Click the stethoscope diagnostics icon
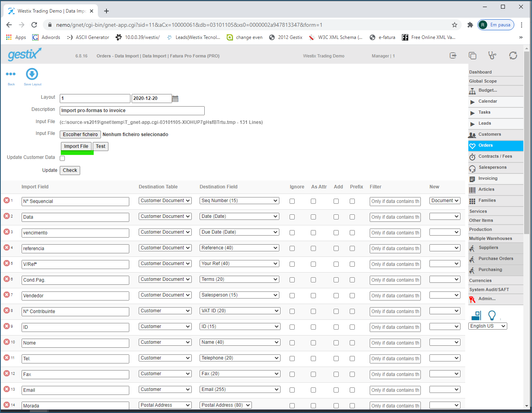Image resolution: width=532 pixels, height=413 pixels. click(x=492, y=55)
